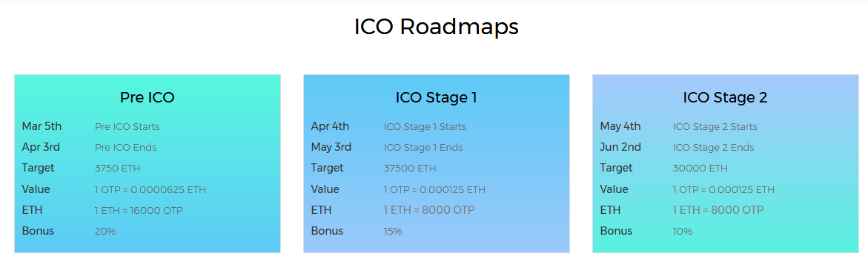The image size is (868, 271).
Task: Click the May 4th date label
Action: click(x=620, y=126)
